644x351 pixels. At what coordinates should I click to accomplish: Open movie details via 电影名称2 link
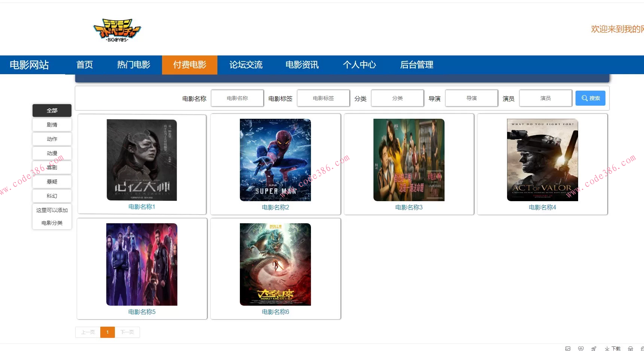pyautogui.click(x=275, y=207)
